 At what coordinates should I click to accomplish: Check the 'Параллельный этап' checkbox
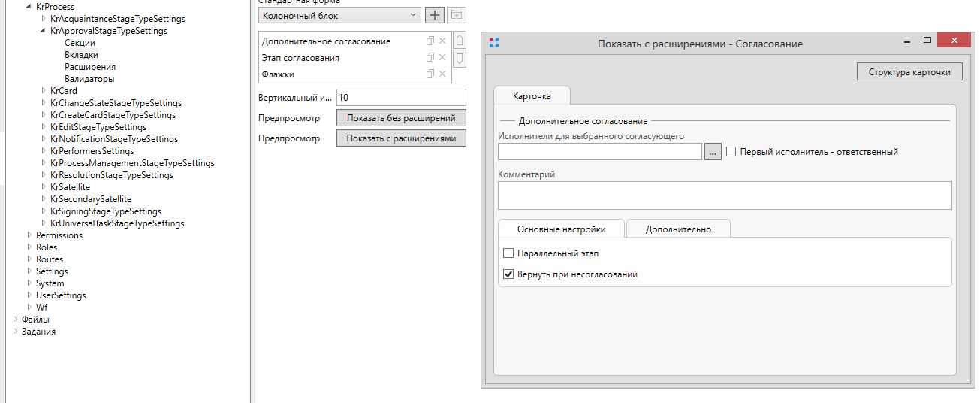click(508, 253)
